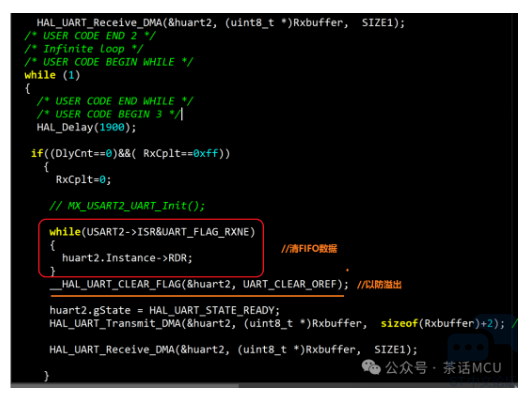Screen dimensions: 526x397
Task: Click the "while(USART2->ISR&UART_FLAG_RXNE)" loop header
Action: click(152, 232)
